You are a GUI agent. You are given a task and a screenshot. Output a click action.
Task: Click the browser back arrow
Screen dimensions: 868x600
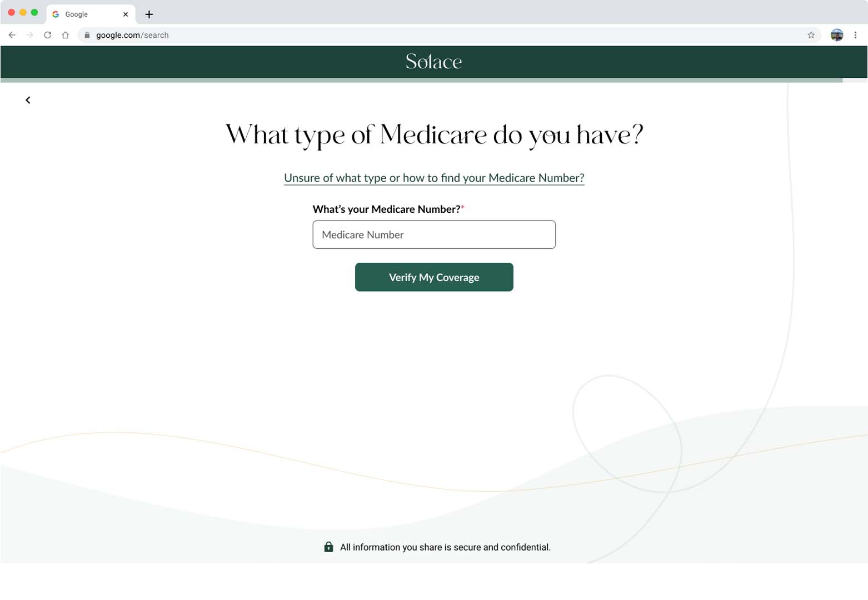(x=12, y=35)
